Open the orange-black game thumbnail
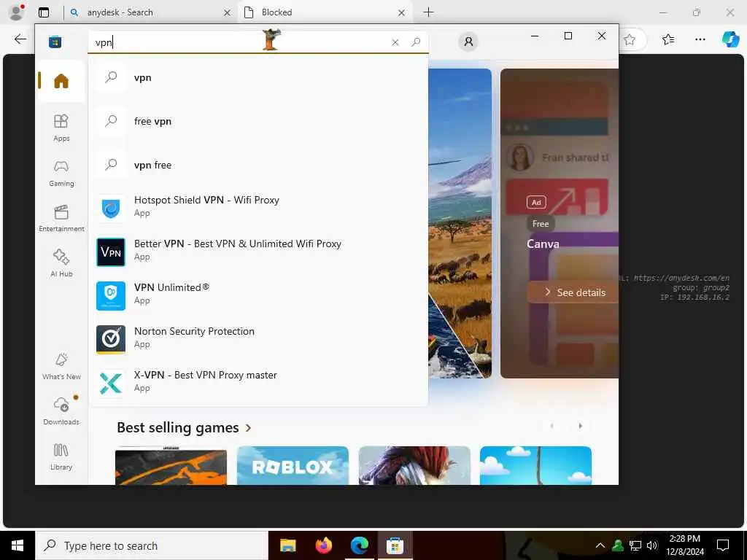This screenshot has height=560, width=747. pos(171,465)
